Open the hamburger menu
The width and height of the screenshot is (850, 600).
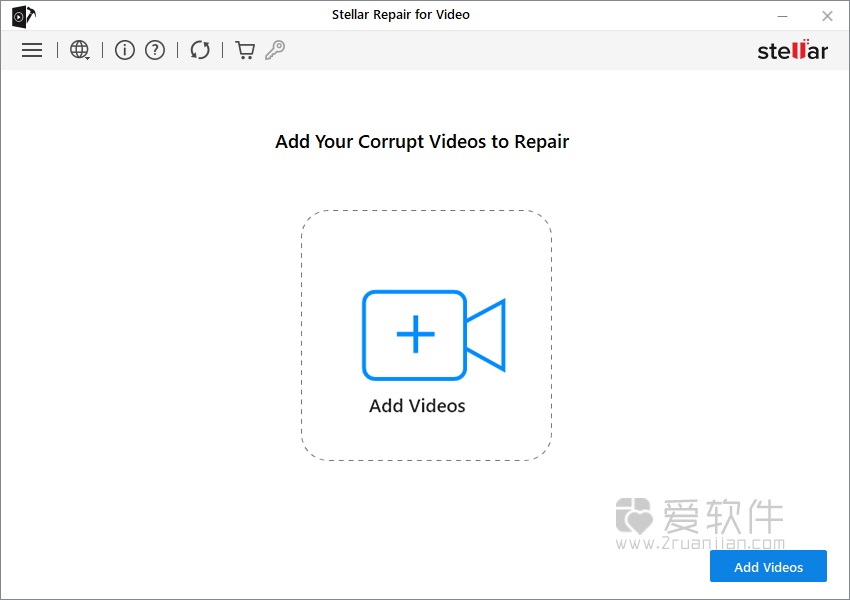click(32, 50)
